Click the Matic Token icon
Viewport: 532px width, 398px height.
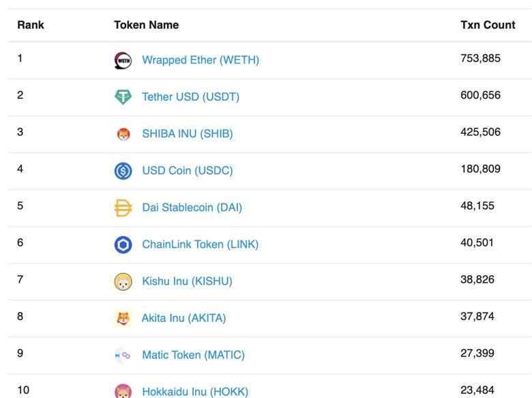pos(123,355)
